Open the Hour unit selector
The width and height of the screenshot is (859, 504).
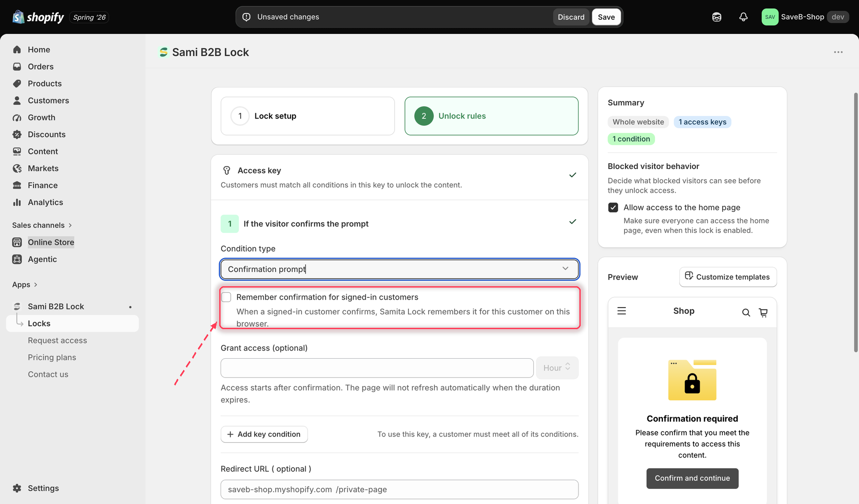click(x=557, y=368)
